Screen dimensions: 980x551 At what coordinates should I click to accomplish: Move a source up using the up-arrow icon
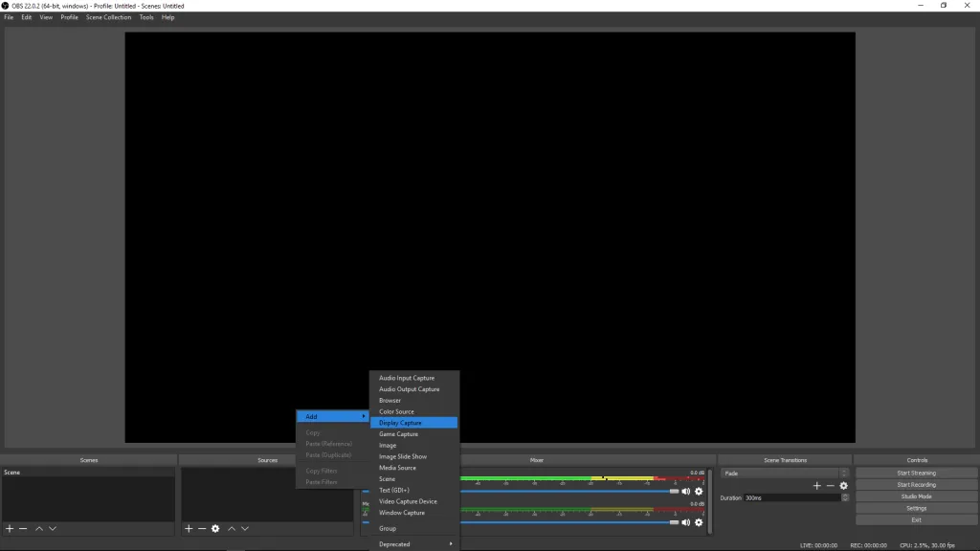coord(232,528)
